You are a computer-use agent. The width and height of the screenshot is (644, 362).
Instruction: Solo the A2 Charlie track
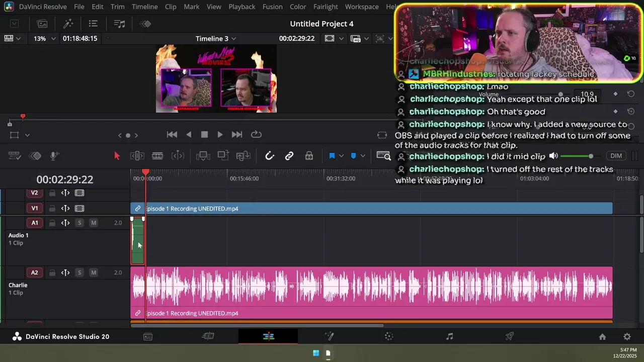pyautogui.click(x=79, y=273)
